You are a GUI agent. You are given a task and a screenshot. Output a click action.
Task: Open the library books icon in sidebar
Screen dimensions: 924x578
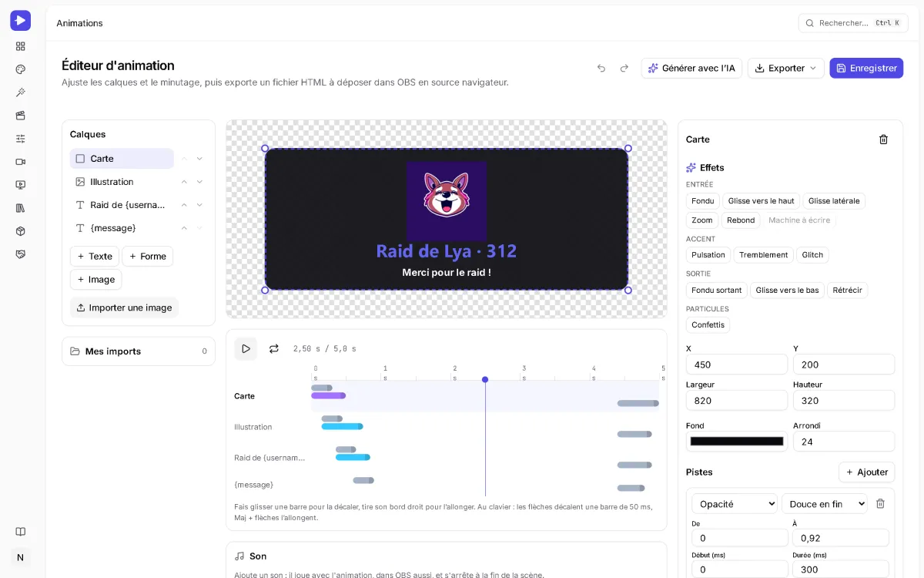[20, 208]
